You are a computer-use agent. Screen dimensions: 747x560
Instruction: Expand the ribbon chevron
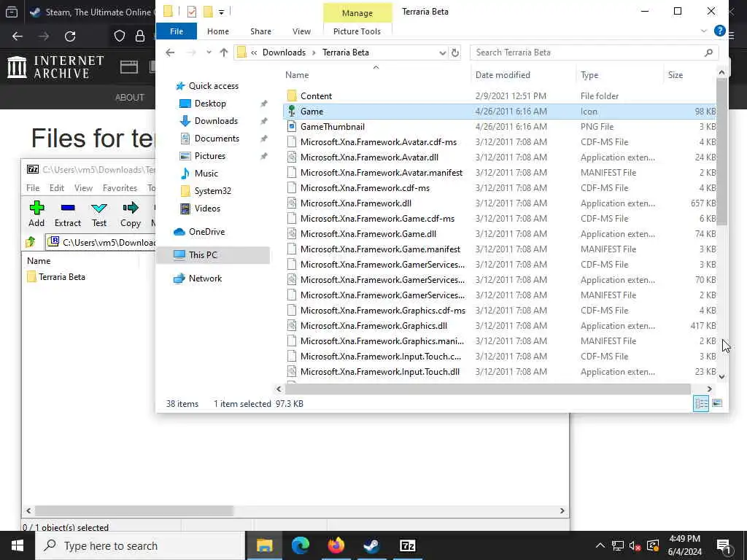tap(704, 31)
